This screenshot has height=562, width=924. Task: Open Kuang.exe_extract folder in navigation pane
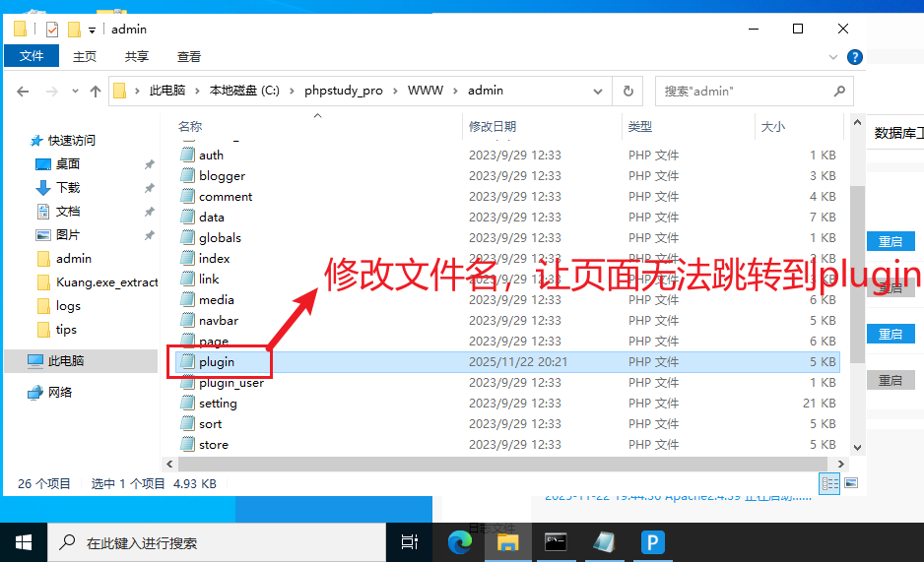[x=106, y=281]
